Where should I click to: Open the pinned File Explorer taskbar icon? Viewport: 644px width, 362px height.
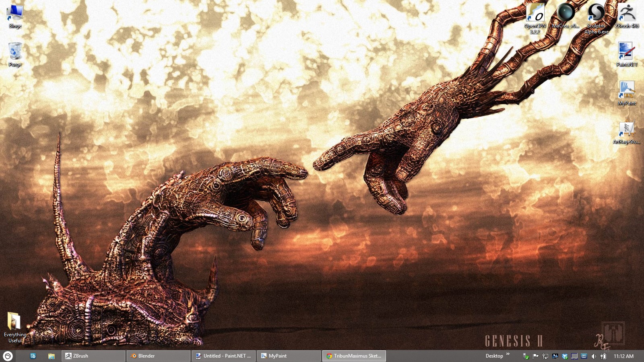pos(52,356)
